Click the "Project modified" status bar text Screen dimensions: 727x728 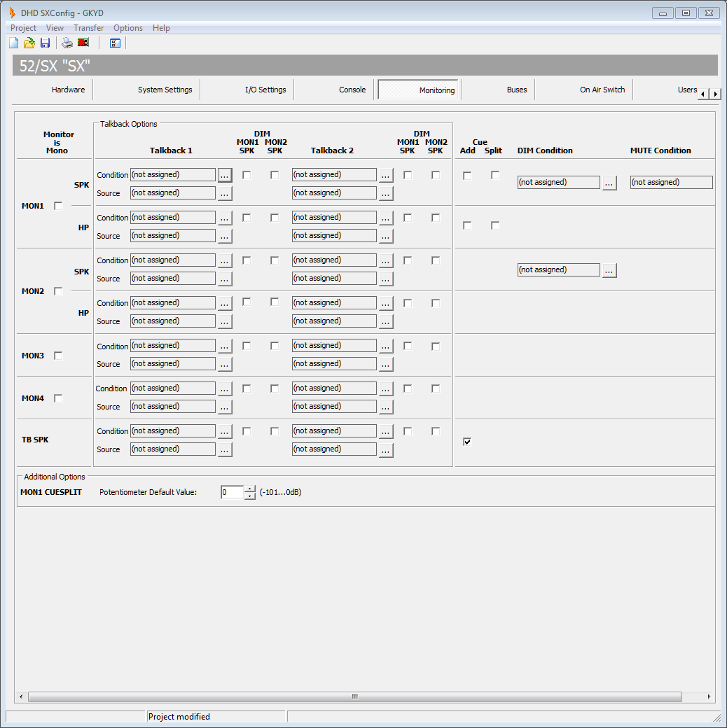179,717
